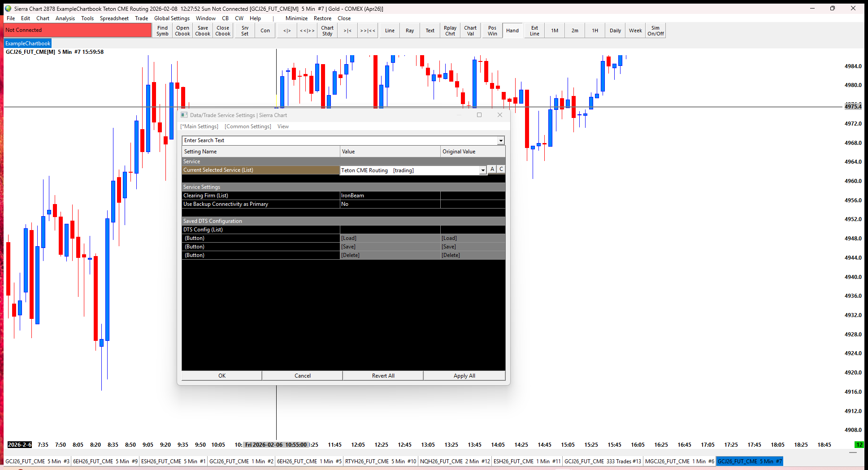868x470 pixels.
Task: Click the Value column header
Action: (390, 152)
